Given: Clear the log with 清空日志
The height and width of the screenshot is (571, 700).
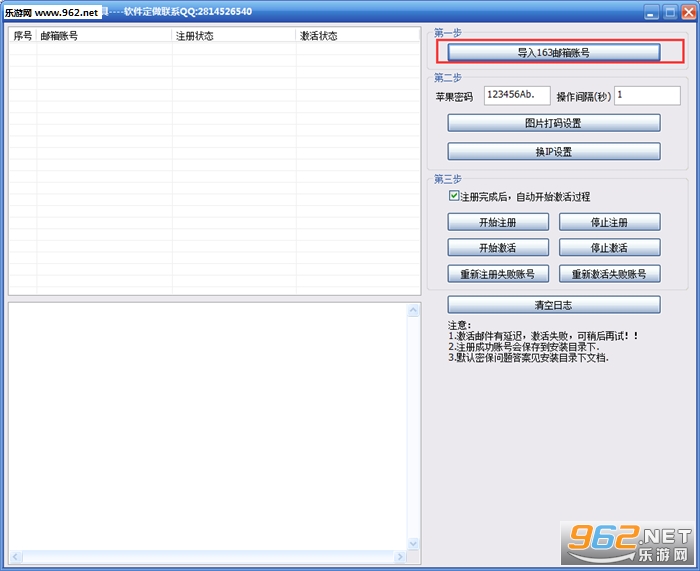Looking at the screenshot, I should tap(554, 305).
